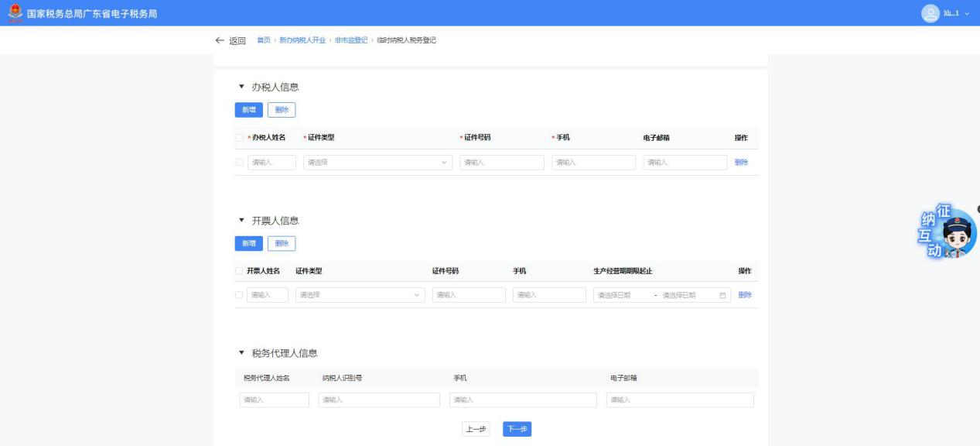Go to 首页 breadcrumb link
Image resolution: width=980 pixels, height=446 pixels.
264,39
